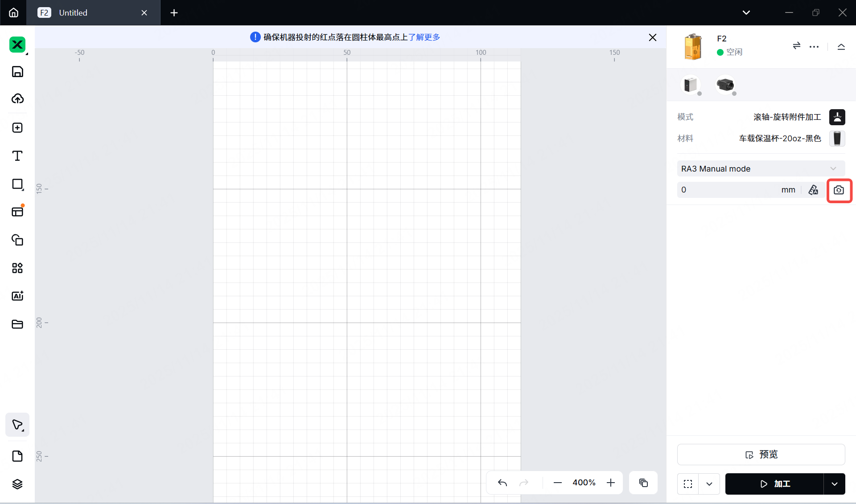Open the layers panel icon
856x504 pixels.
point(17,484)
